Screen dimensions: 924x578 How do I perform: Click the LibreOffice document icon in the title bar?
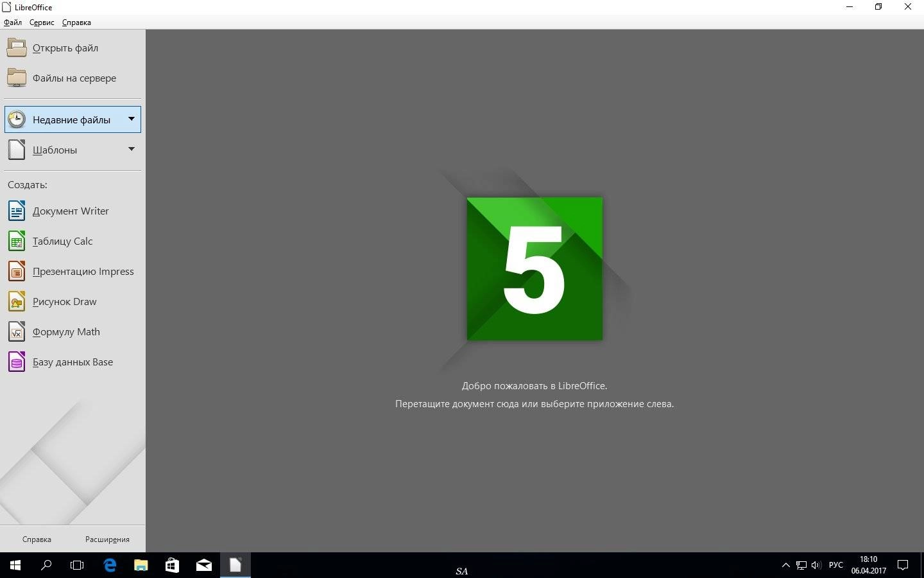7,7
